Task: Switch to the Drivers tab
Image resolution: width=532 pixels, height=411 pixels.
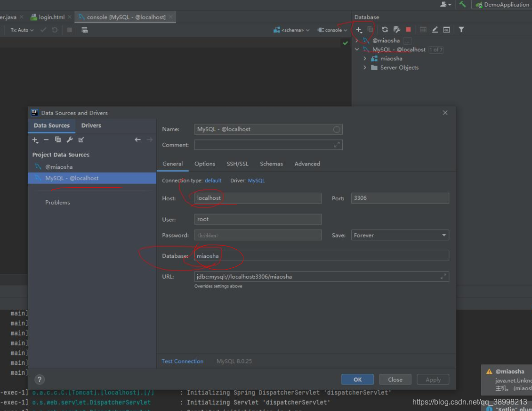Action: pyautogui.click(x=91, y=126)
